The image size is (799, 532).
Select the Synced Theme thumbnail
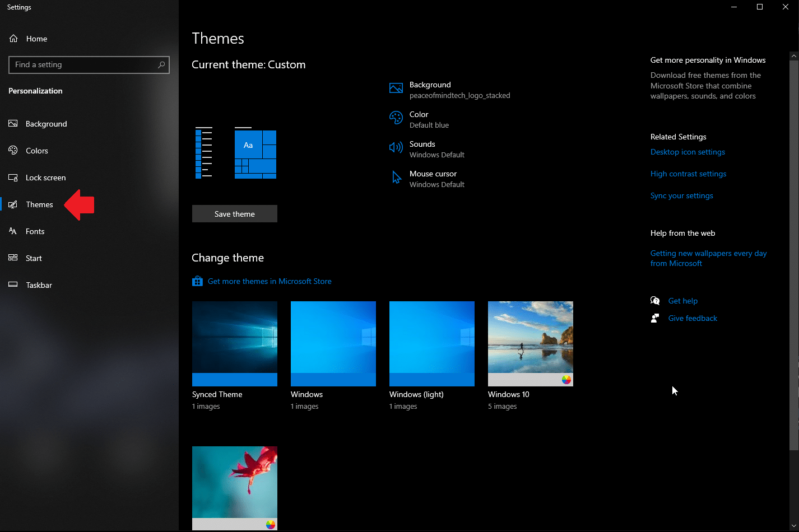235,344
